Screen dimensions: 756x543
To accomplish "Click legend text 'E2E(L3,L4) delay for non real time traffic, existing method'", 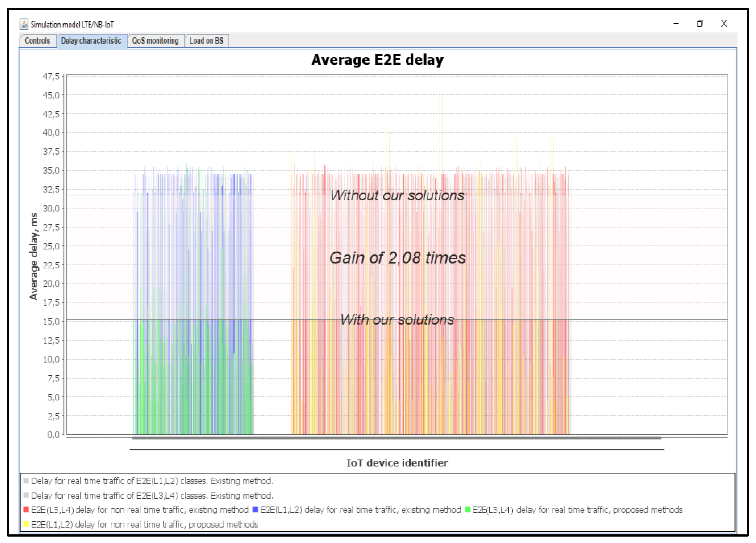I will click(140, 510).
